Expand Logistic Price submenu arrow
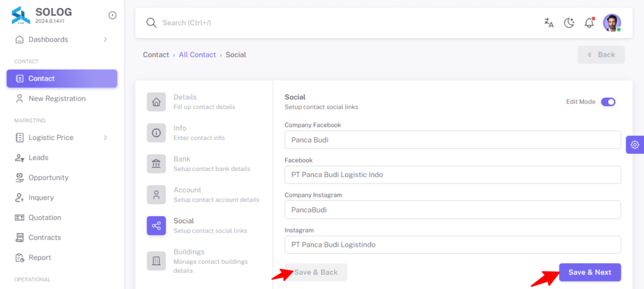The image size is (644, 289). [x=105, y=138]
